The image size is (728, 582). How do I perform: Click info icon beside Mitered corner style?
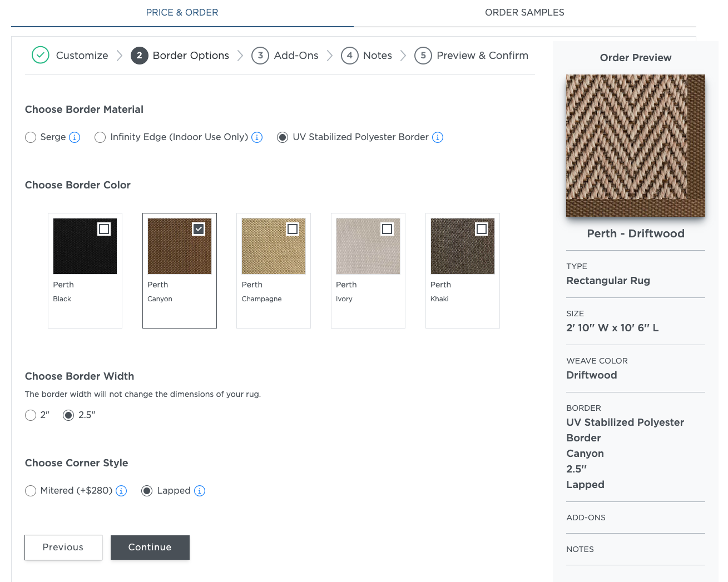121,491
